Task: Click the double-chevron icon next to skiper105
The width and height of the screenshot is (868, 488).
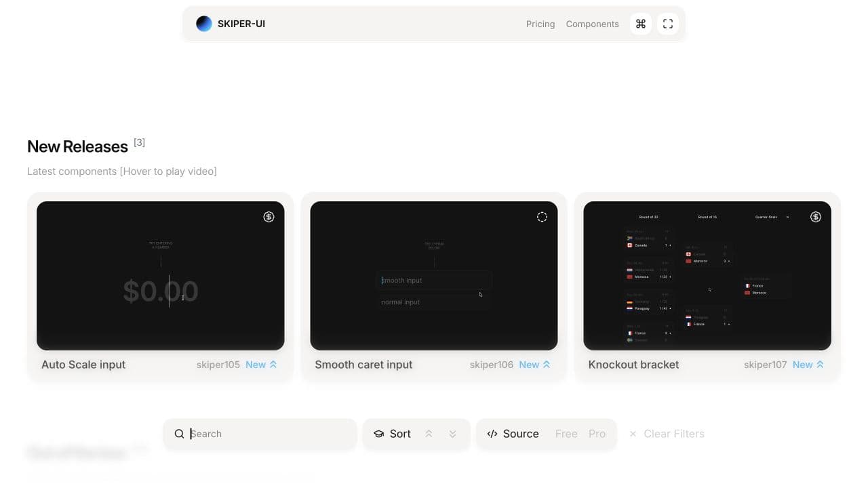Action: click(x=273, y=365)
